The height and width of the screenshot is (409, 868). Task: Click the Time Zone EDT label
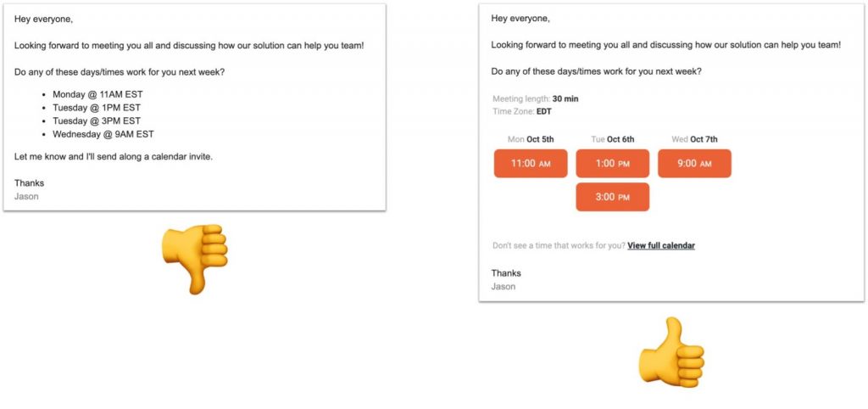coord(522,111)
